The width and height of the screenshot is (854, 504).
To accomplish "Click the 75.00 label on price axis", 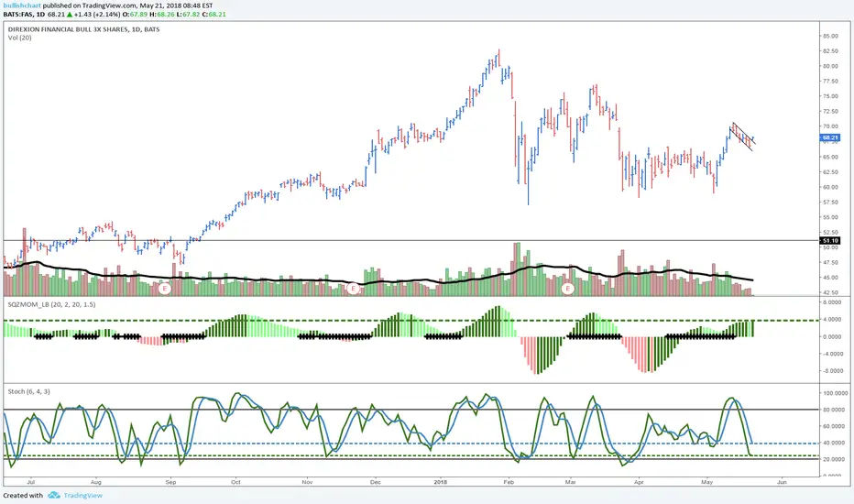I will pyautogui.click(x=830, y=96).
